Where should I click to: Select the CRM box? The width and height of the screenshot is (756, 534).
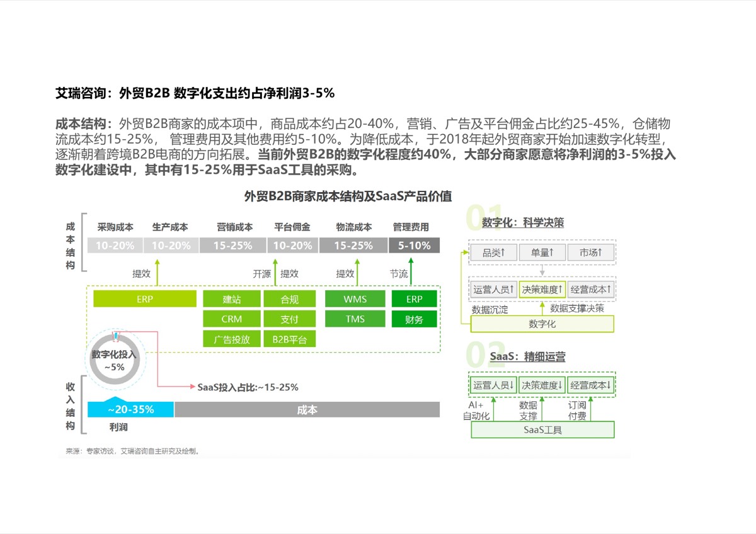pyautogui.click(x=231, y=319)
